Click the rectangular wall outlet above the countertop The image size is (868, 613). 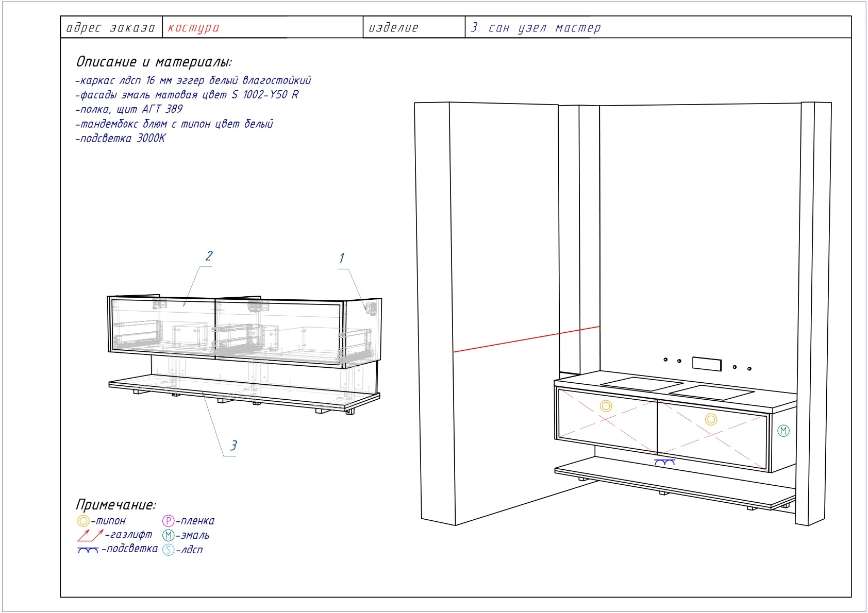[x=707, y=364]
